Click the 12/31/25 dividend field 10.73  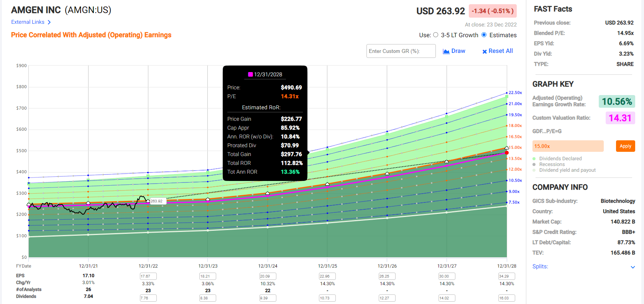click(327, 298)
